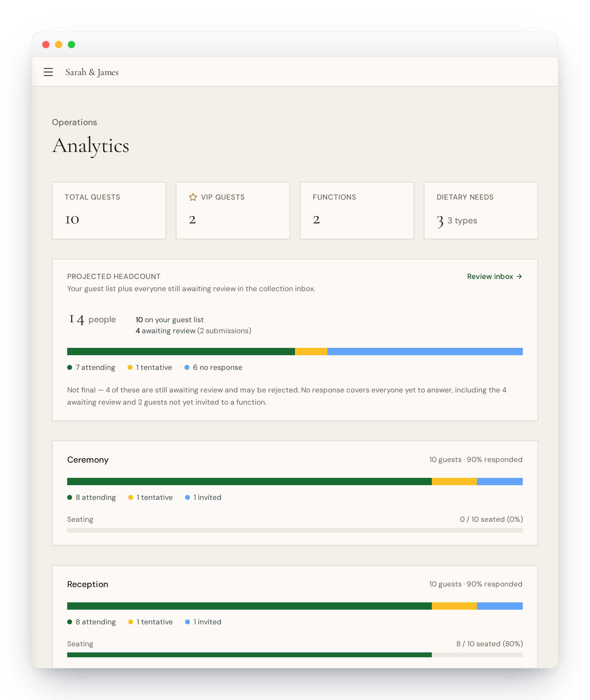Click '10 on your guest list' text

pos(169,320)
